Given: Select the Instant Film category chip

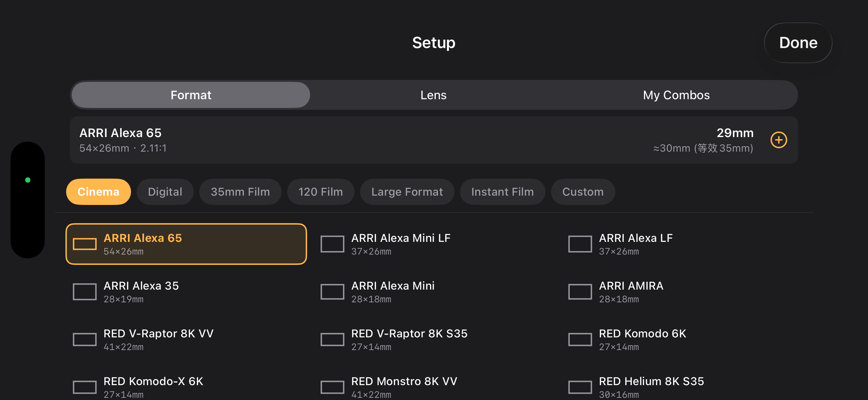Looking at the screenshot, I should point(502,192).
